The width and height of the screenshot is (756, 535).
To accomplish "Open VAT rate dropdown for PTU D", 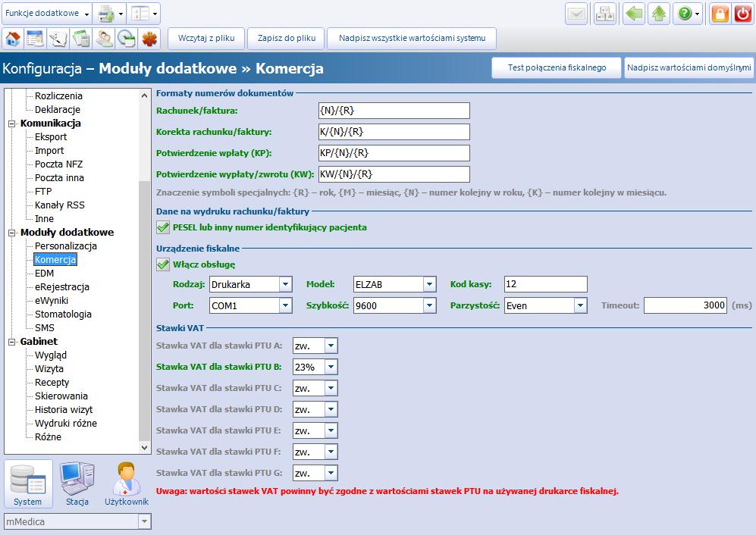I will point(331,409).
